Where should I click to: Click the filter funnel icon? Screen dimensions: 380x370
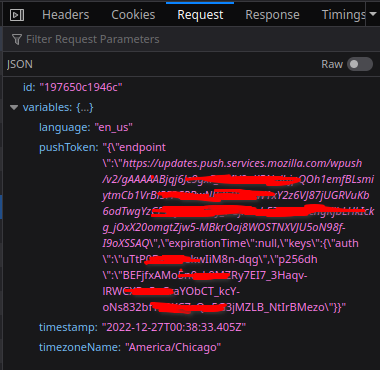pyautogui.click(x=17, y=40)
